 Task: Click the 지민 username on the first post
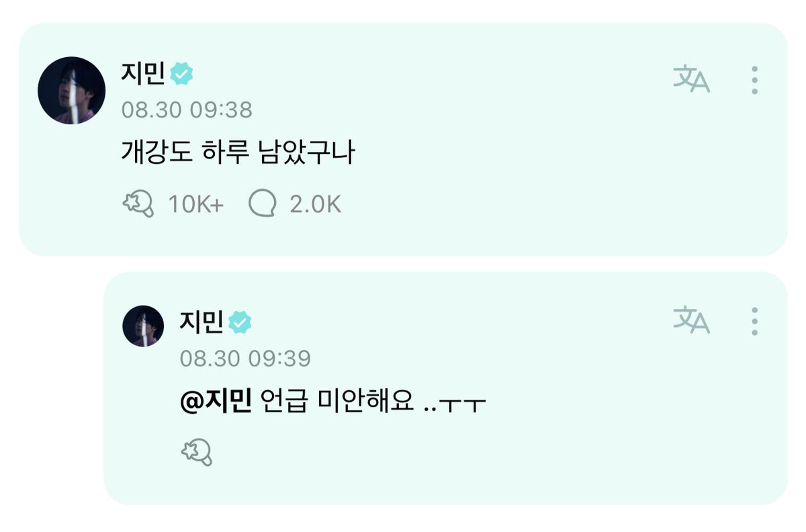[144, 73]
